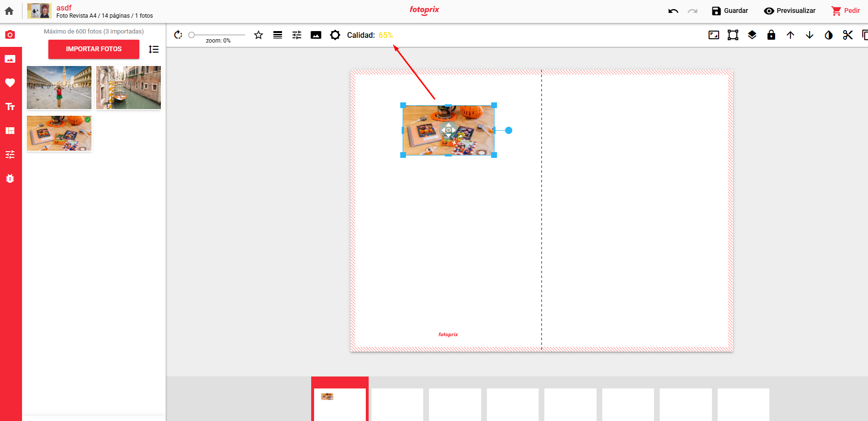Image resolution: width=868 pixels, height=421 pixels.
Task: Click the fotoprix logo on the page
Action: pos(448,334)
